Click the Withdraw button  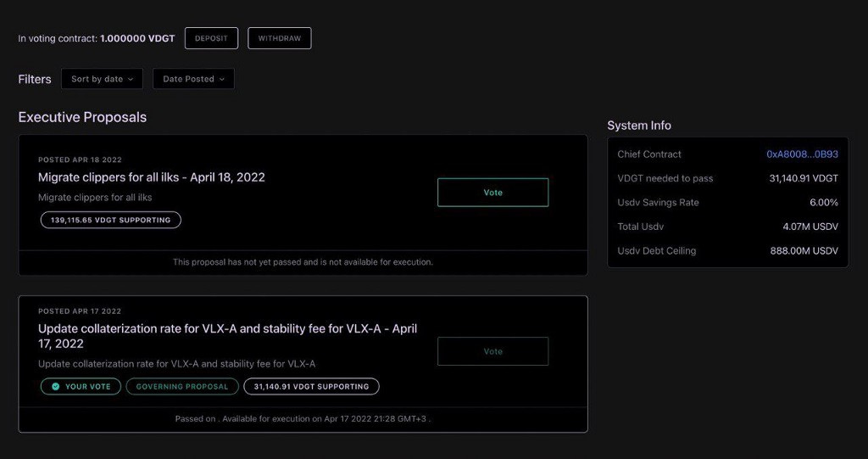[280, 38]
